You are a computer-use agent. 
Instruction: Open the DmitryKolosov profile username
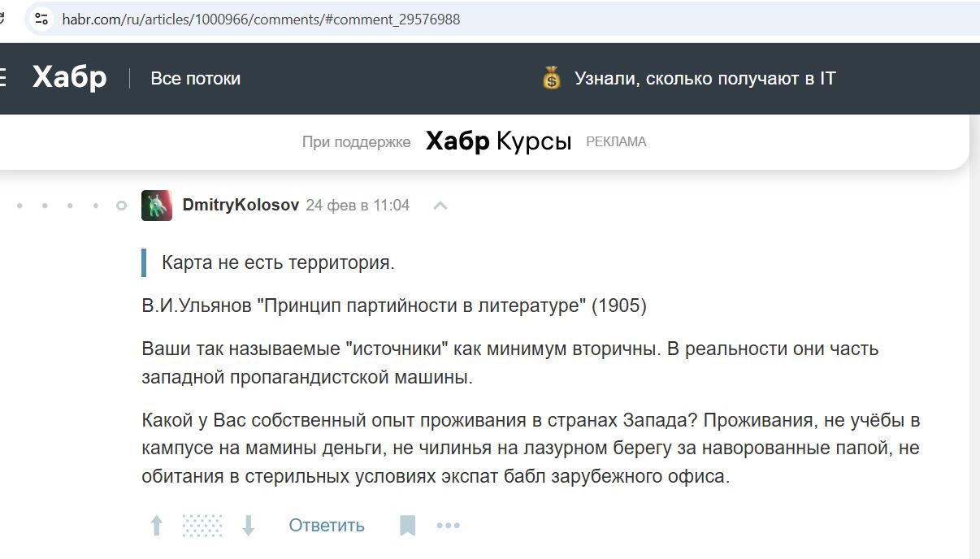pyautogui.click(x=241, y=206)
